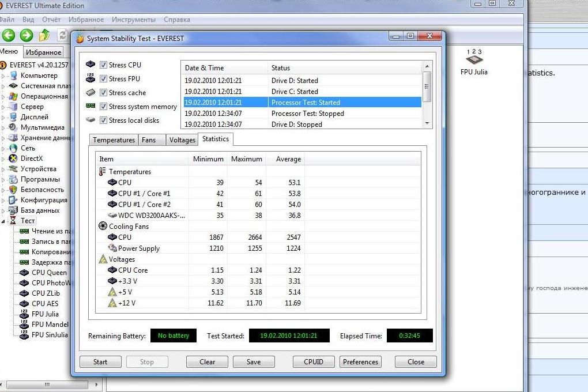Image resolution: width=588 pixels, height=392 pixels.
Task: Uncheck the Stress CPU checkbox
Action: (x=104, y=65)
